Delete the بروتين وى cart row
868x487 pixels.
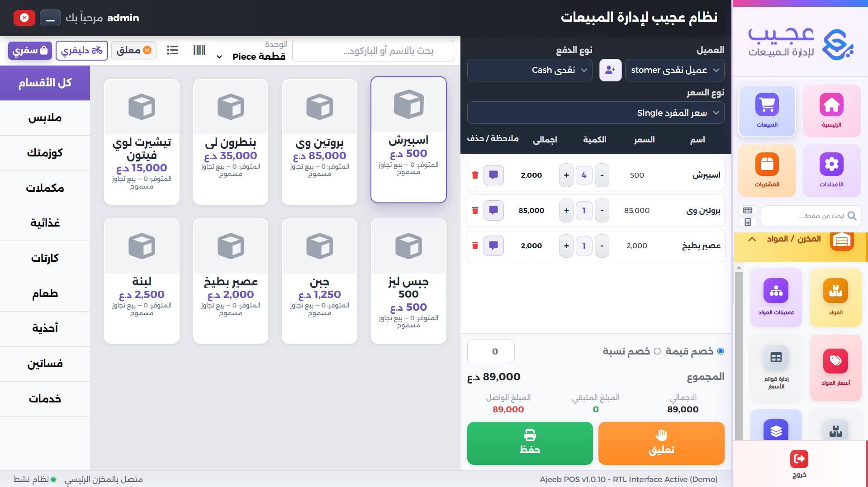pyautogui.click(x=475, y=210)
